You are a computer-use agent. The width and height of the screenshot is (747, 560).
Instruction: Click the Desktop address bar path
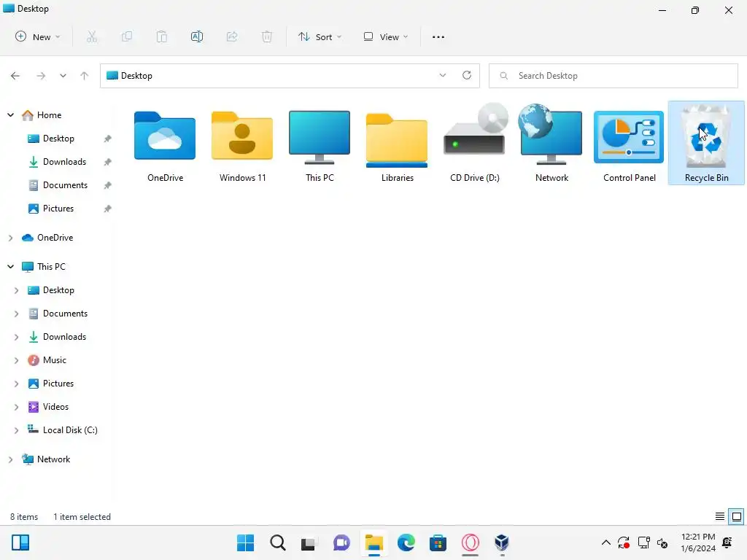(x=136, y=76)
